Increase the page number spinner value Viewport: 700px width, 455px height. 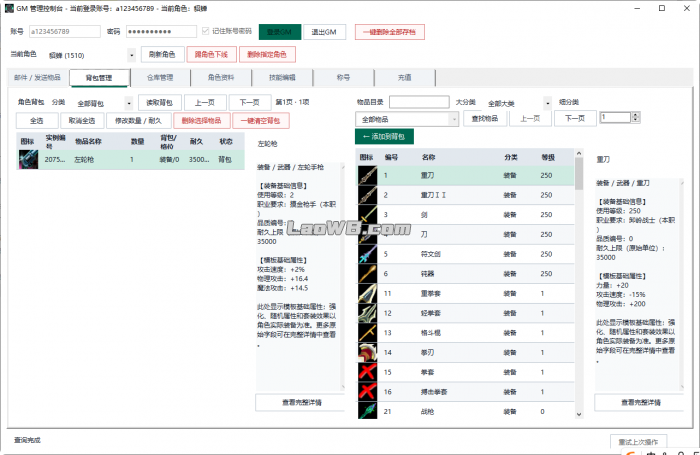pos(636,114)
